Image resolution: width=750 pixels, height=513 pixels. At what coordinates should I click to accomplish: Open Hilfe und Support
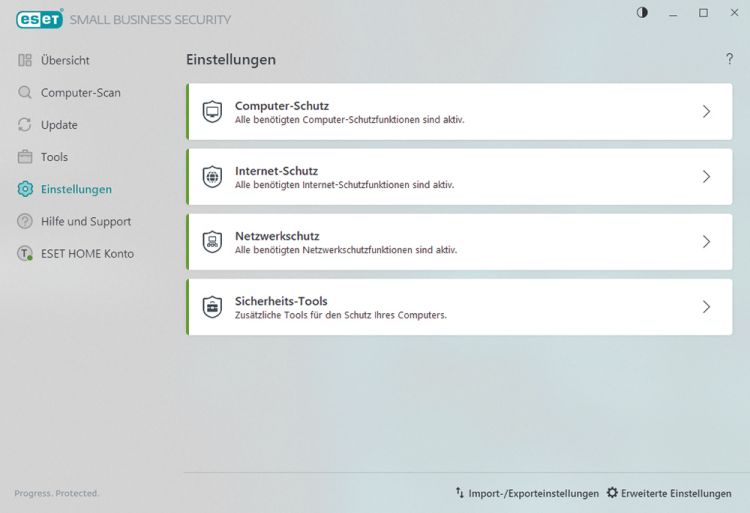pyautogui.click(x=86, y=221)
